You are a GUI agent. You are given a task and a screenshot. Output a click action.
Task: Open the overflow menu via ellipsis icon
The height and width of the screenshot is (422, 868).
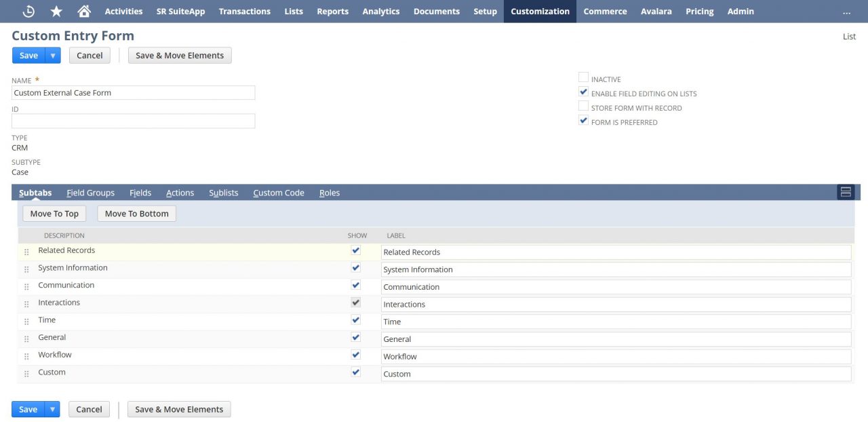pyautogui.click(x=847, y=12)
